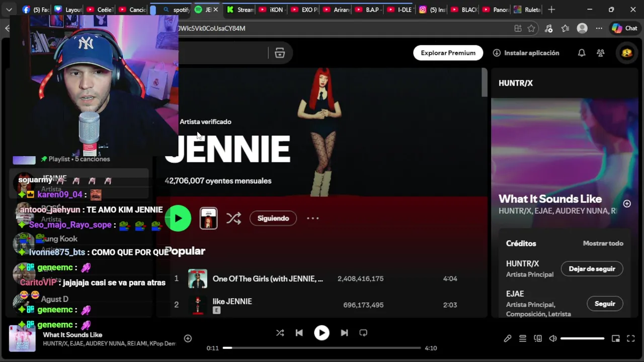The height and width of the screenshot is (362, 644).
Task: Click play button in bottom player bar
Action: pos(321,333)
